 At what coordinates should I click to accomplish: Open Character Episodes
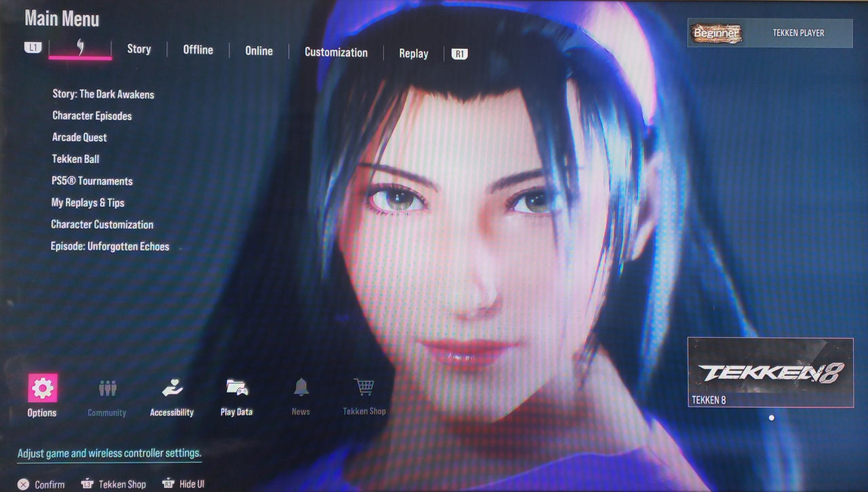click(x=92, y=116)
